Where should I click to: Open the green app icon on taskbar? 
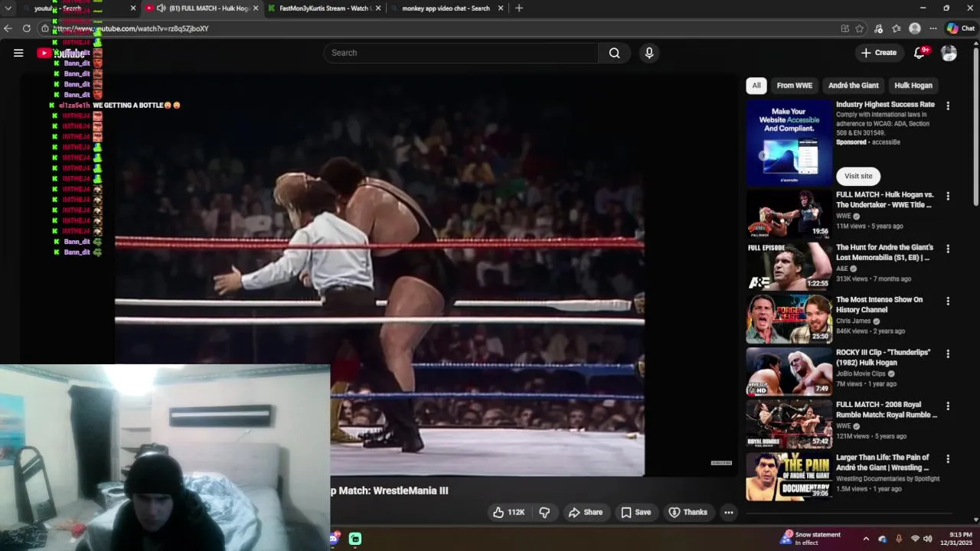[355, 539]
